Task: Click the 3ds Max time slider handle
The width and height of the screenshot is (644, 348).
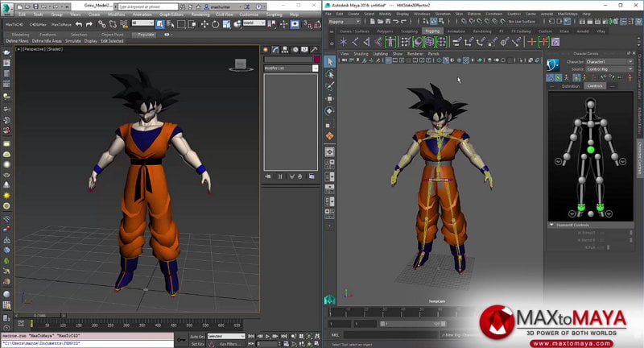Action: point(39,316)
